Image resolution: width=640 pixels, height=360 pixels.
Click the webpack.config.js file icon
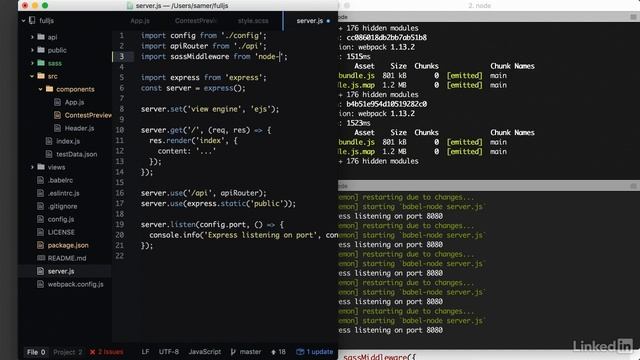[x=40, y=284]
